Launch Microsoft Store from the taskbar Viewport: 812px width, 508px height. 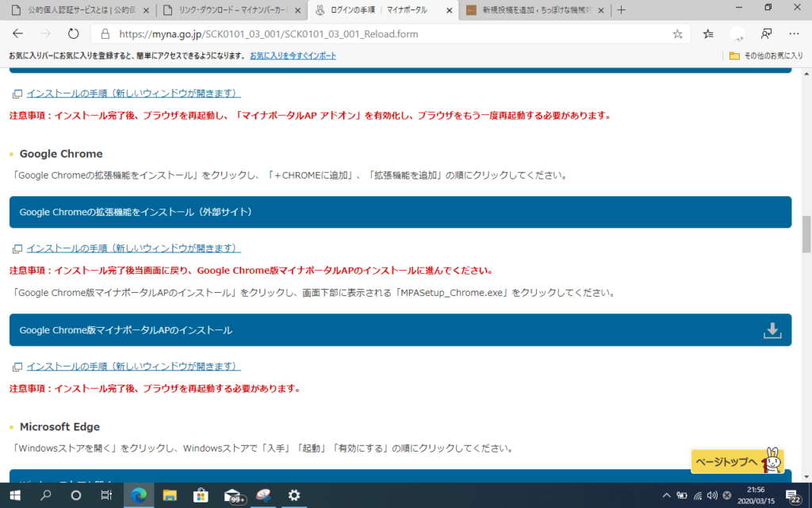pos(201,495)
